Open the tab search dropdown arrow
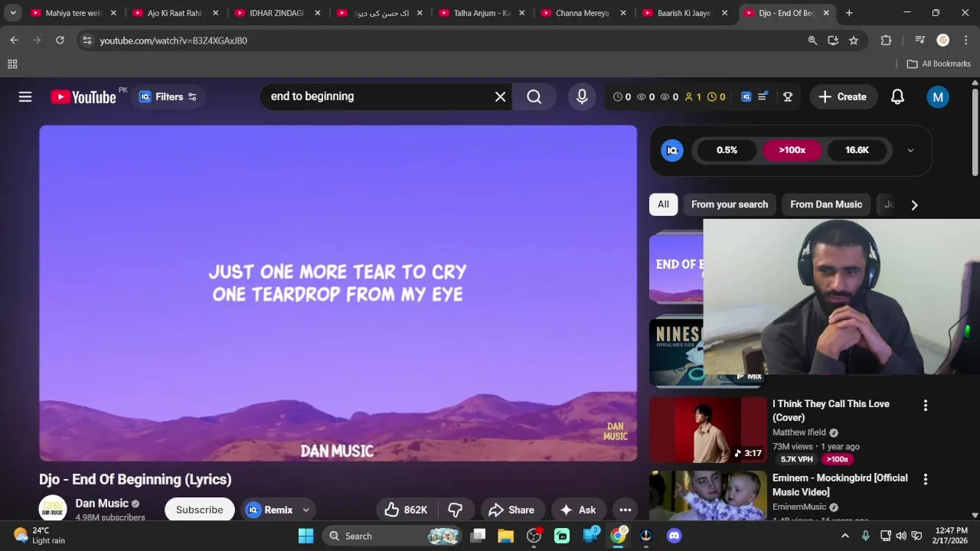This screenshot has width=980, height=551. coord(13,13)
